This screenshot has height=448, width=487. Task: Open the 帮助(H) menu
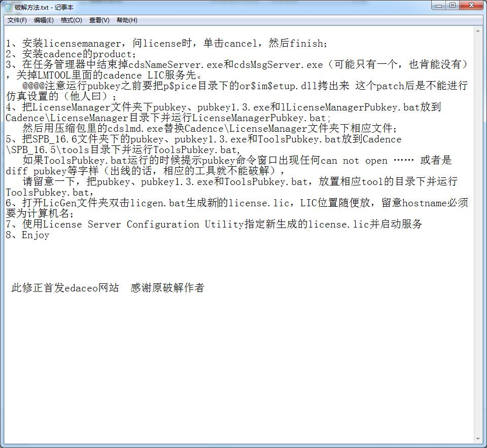click(127, 20)
